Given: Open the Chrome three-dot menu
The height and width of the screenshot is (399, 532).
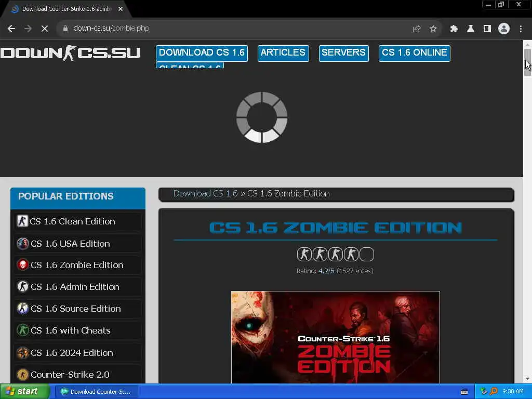Looking at the screenshot, I should pyautogui.click(x=521, y=29).
